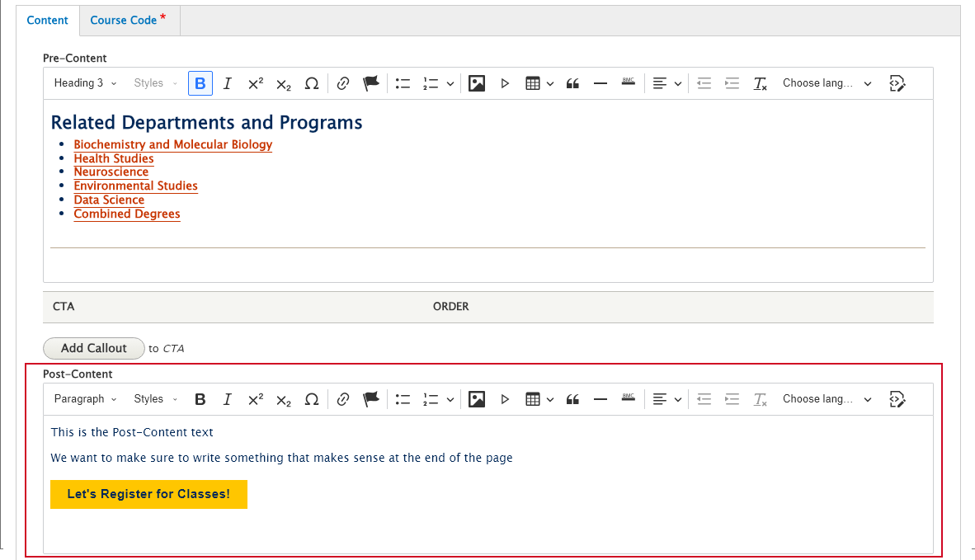This screenshot has width=975, height=560.
Task: Click the Add Callout button
Action: pos(93,348)
